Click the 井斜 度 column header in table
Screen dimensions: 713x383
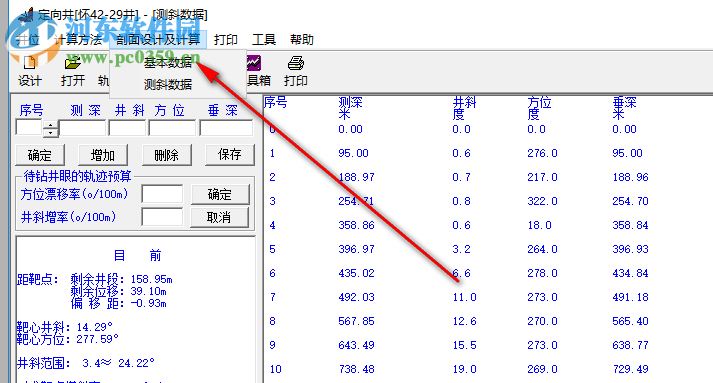[x=464, y=108]
